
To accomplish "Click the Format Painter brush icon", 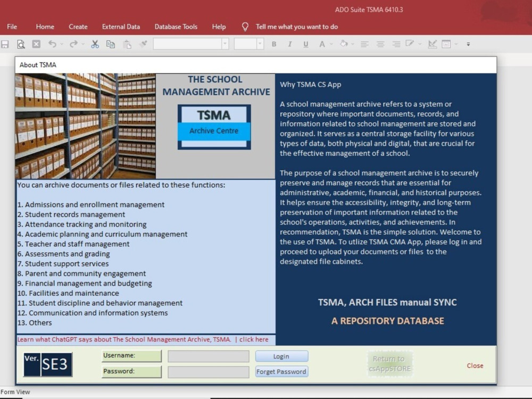I will point(144,44).
